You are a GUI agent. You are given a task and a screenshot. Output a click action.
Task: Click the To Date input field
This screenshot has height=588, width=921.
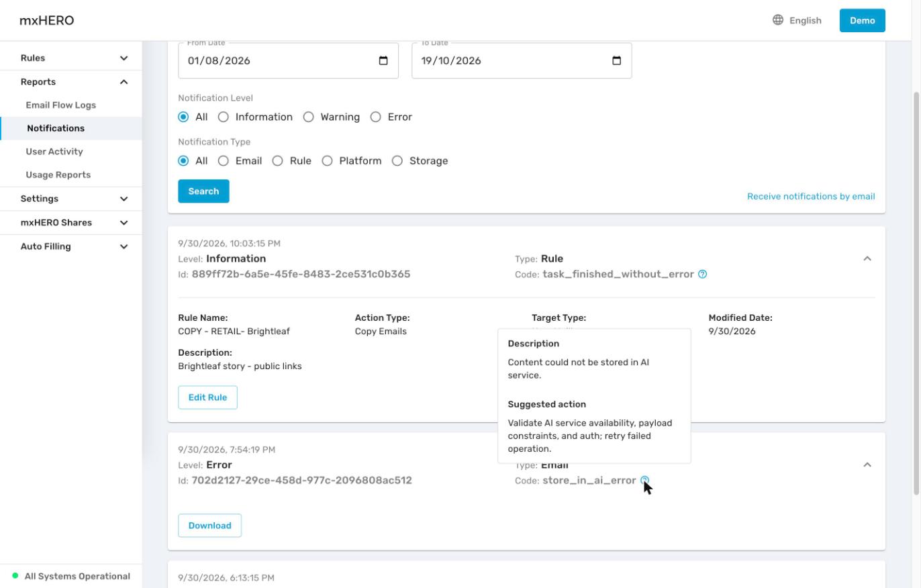pos(522,60)
